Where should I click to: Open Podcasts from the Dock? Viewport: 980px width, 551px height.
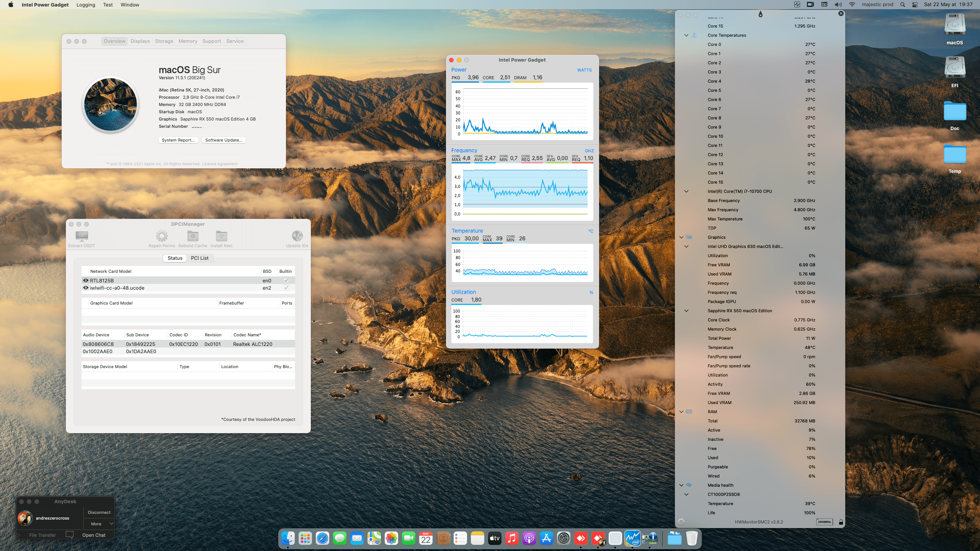(x=529, y=538)
